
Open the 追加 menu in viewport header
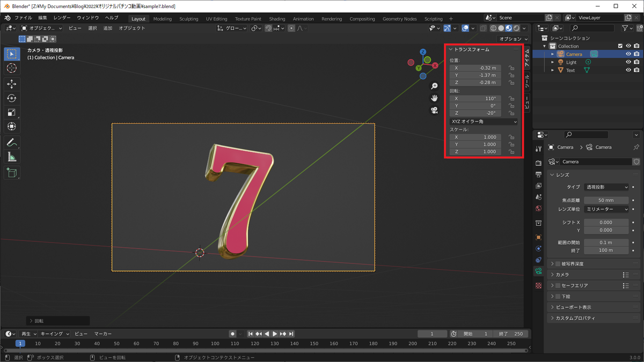click(x=108, y=28)
